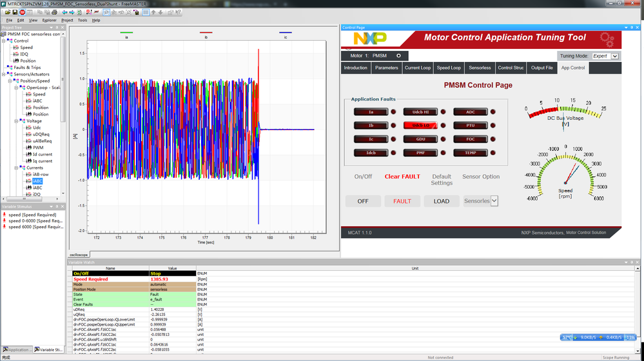The height and width of the screenshot is (361, 644).
Task: Collapse the Position/Speed tree node
Action: (10, 81)
